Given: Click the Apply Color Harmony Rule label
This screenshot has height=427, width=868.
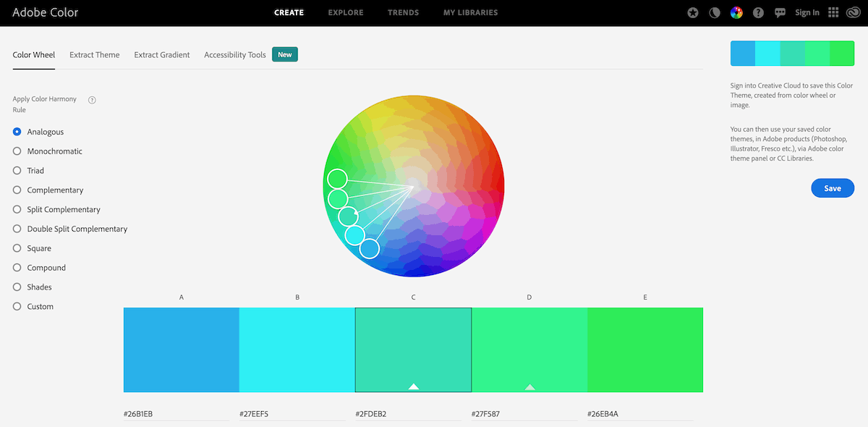Looking at the screenshot, I should (x=44, y=104).
